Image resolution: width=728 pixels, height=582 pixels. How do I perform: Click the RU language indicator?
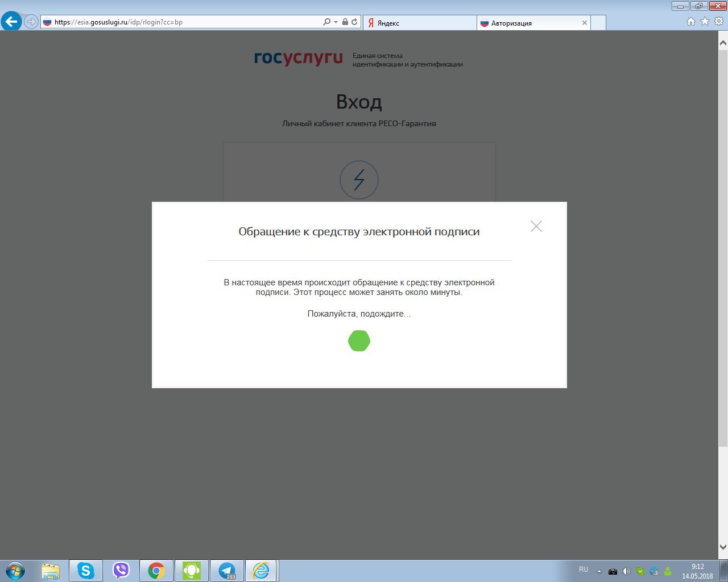[584, 569]
